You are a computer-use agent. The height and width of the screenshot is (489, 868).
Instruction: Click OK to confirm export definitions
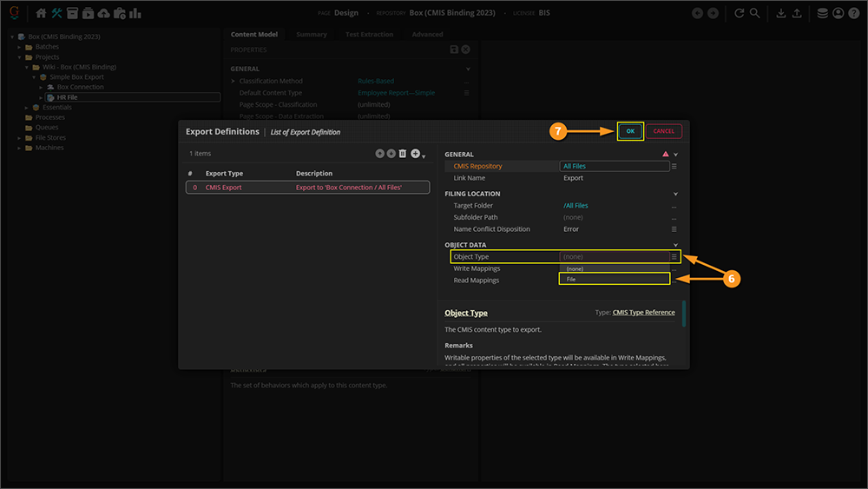[x=630, y=131]
